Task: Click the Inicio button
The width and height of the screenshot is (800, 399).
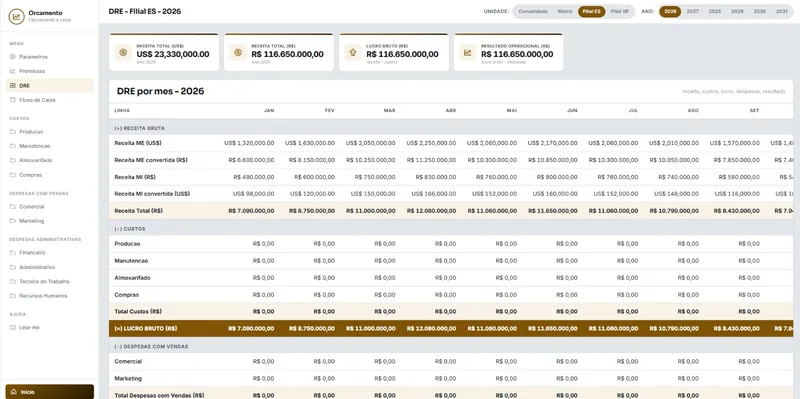Action: (50, 392)
